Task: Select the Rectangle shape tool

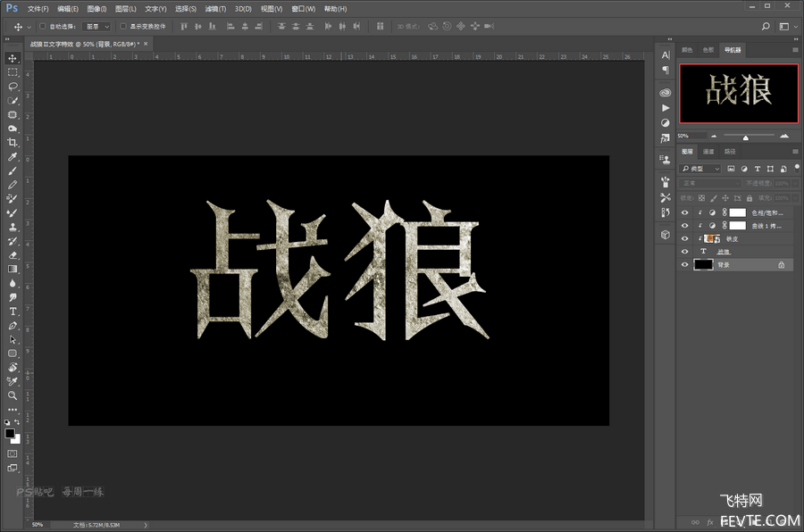Action: [x=13, y=353]
